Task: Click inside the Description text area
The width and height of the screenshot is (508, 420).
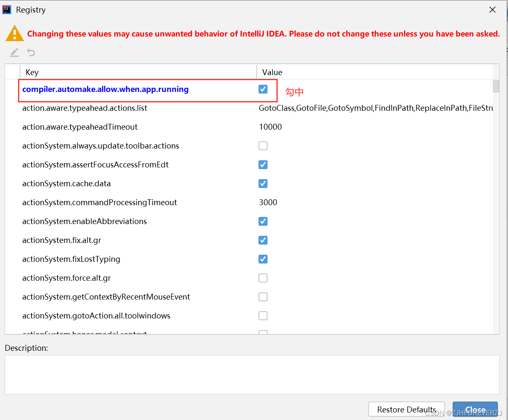Action: click(x=252, y=375)
